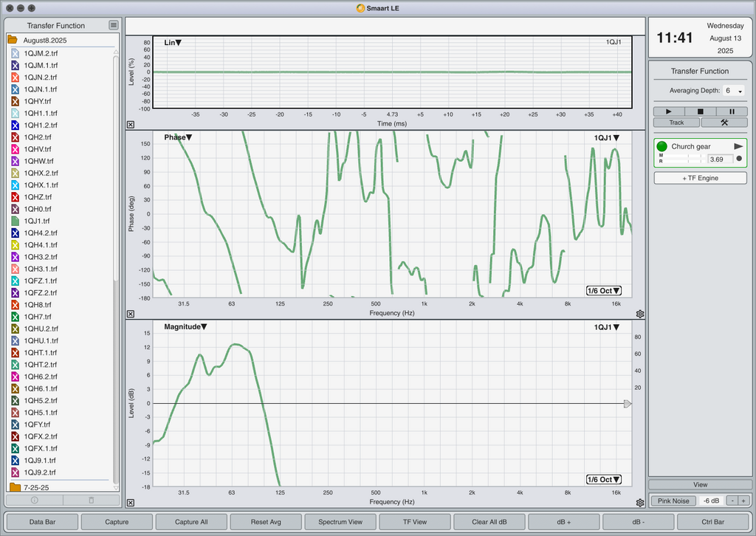Screen dimensions: 756x536
Task: Click the info icon below the file list
Action: (x=34, y=500)
